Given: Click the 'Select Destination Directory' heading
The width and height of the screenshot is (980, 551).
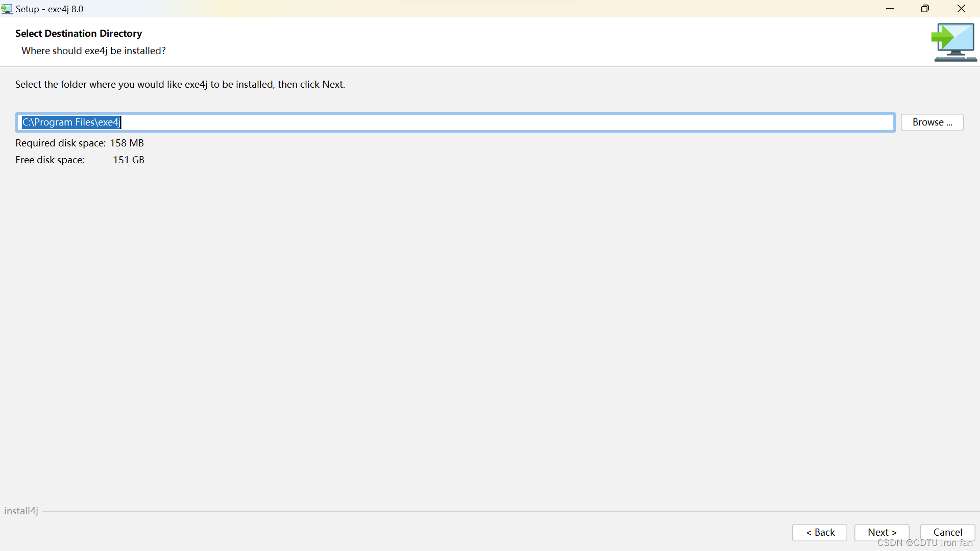Looking at the screenshot, I should click(79, 33).
